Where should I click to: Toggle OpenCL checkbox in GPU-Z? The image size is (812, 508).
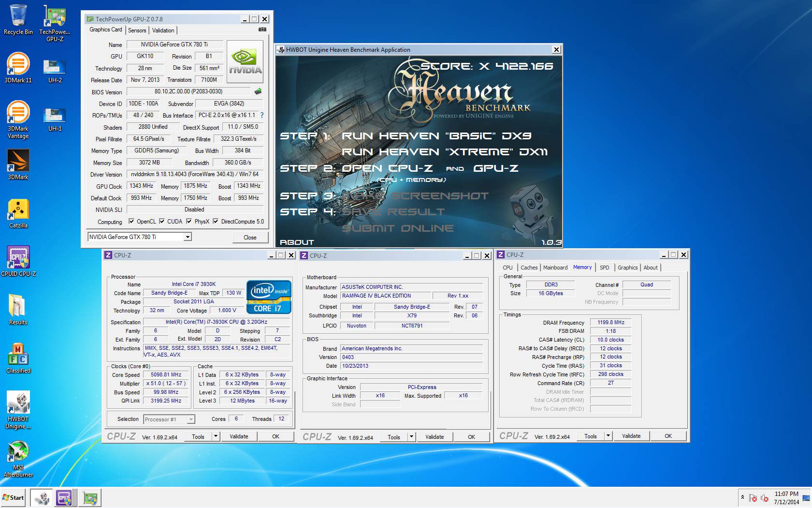(131, 221)
